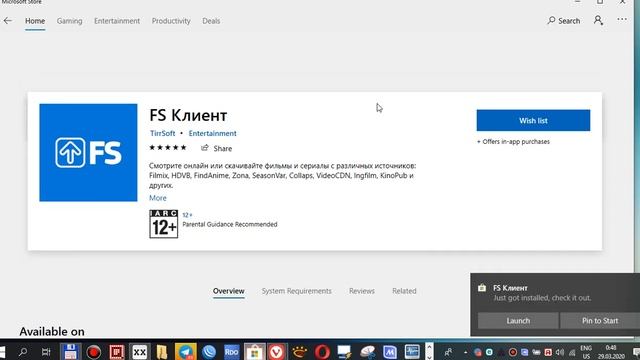Open the yellow folder taskbar icon
Viewport: 640px width, 360px height.
(x=162, y=352)
